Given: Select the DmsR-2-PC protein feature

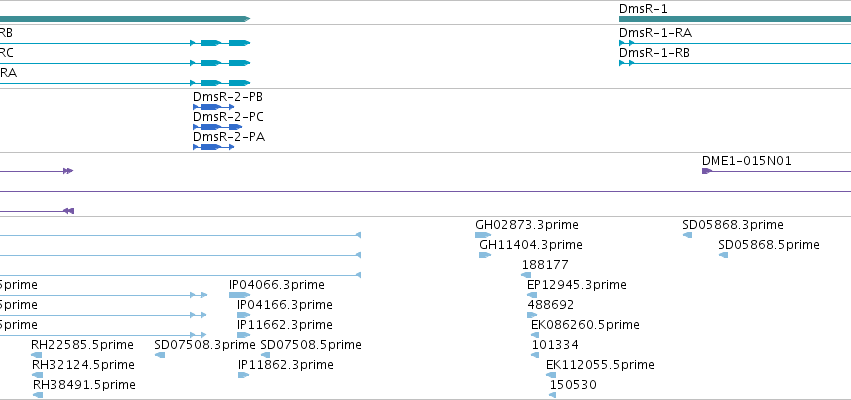Looking at the screenshot, I should pyautogui.click(x=217, y=127).
